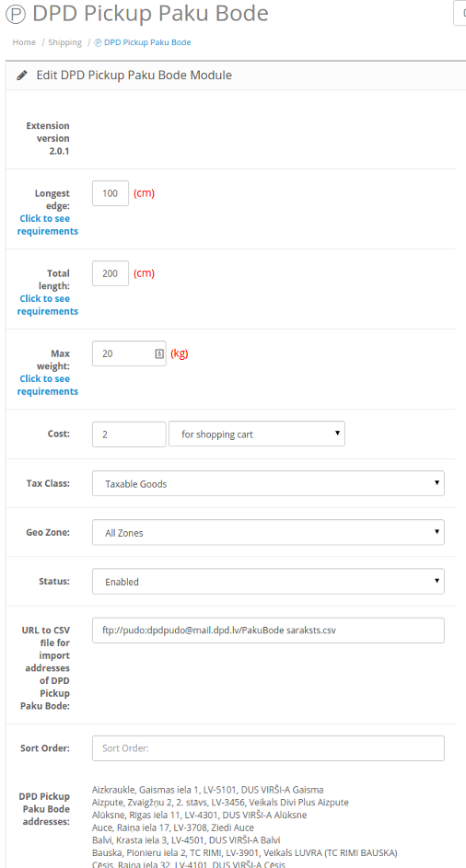Select the Auce, Raiņa iela 17 address line
This screenshot has height=868, width=466.
(173, 827)
